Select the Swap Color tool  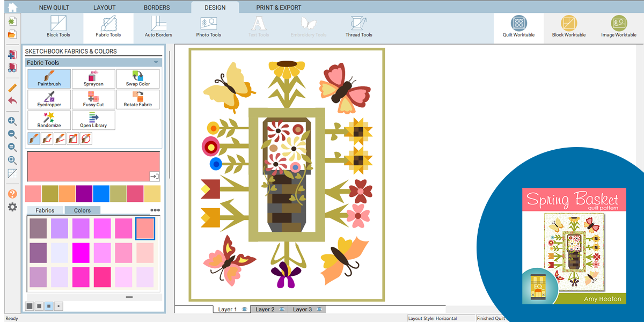[138, 78]
